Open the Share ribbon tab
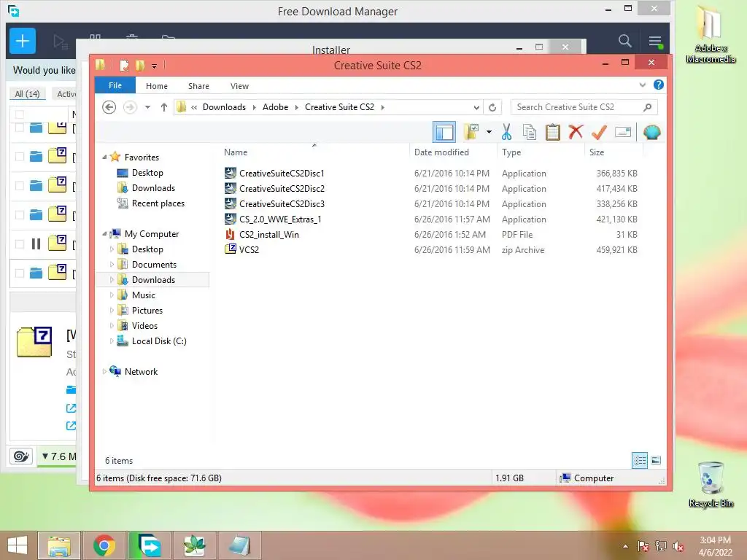Viewport: 747px width, 560px height. (x=198, y=86)
